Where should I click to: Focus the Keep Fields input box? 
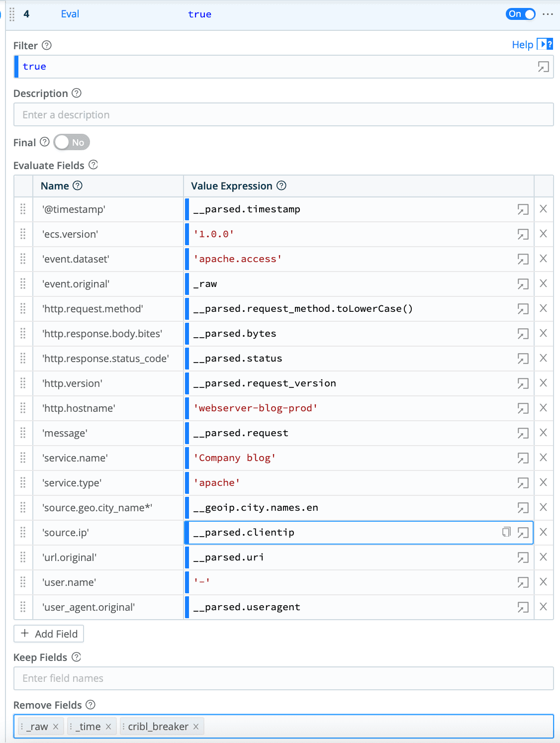pyautogui.click(x=283, y=678)
